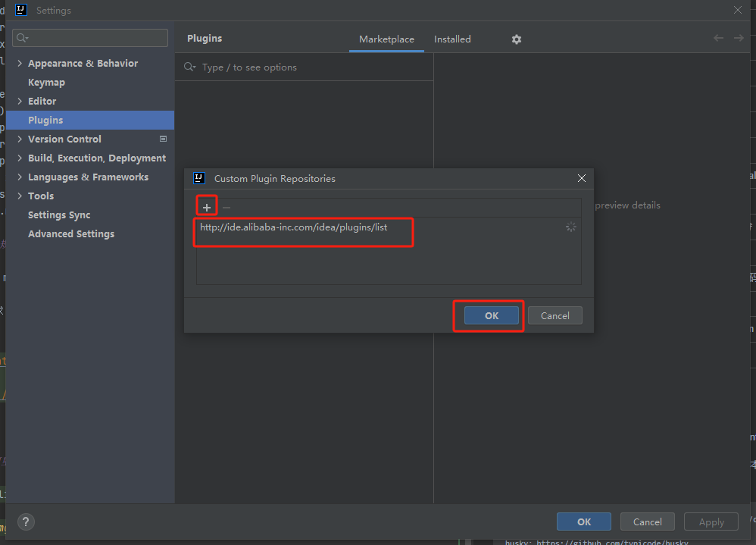The height and width of the screenshot is (545, 756).
Task: Click the search icon in plugin search
Action: tap(190, 67)
